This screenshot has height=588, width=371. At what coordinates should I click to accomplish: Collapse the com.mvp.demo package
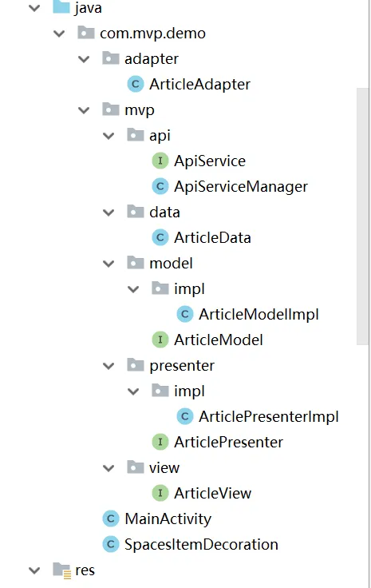tap(59, 34)
